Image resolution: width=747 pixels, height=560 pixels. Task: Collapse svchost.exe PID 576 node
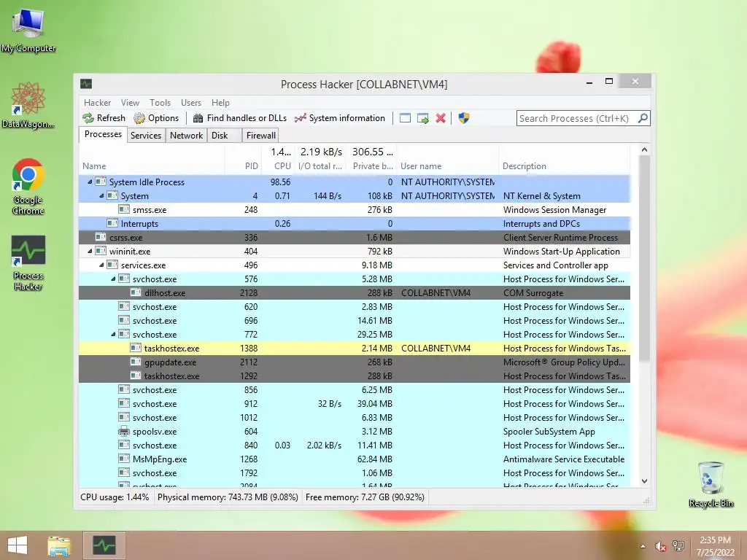113,279
